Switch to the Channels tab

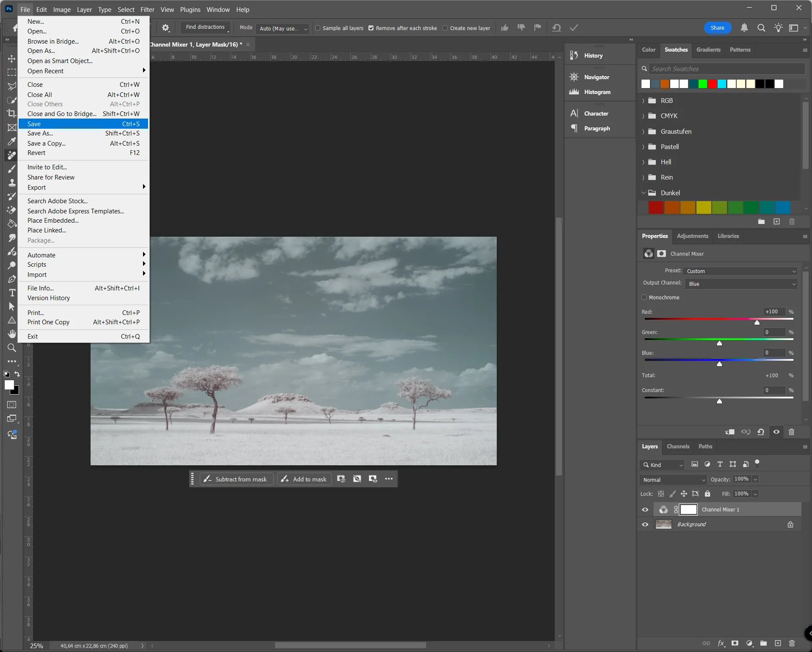click(x=677, y=447)
